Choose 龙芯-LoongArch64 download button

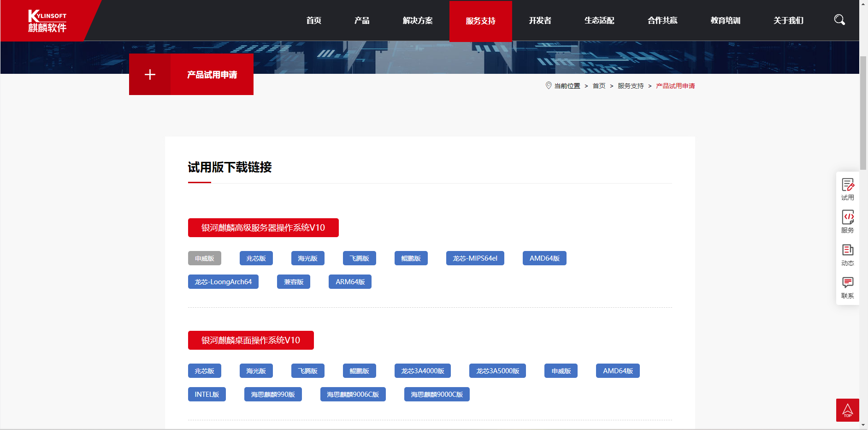point(223,282)
